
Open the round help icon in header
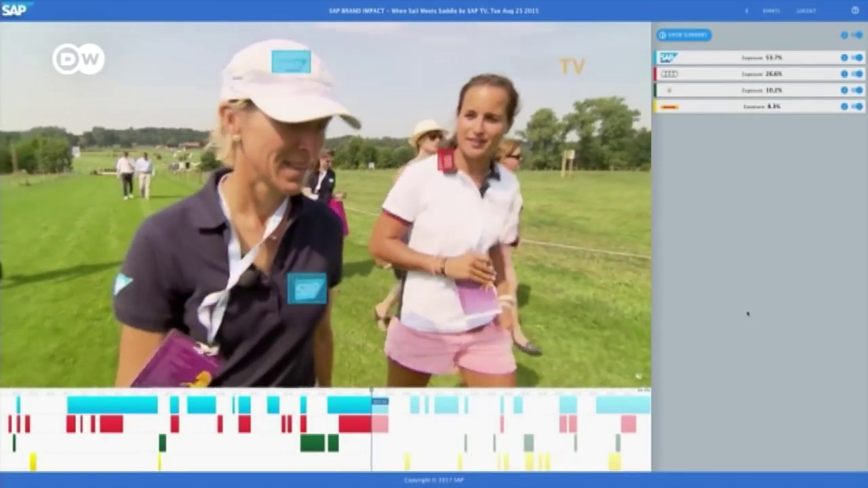click(x=855, y=10)
